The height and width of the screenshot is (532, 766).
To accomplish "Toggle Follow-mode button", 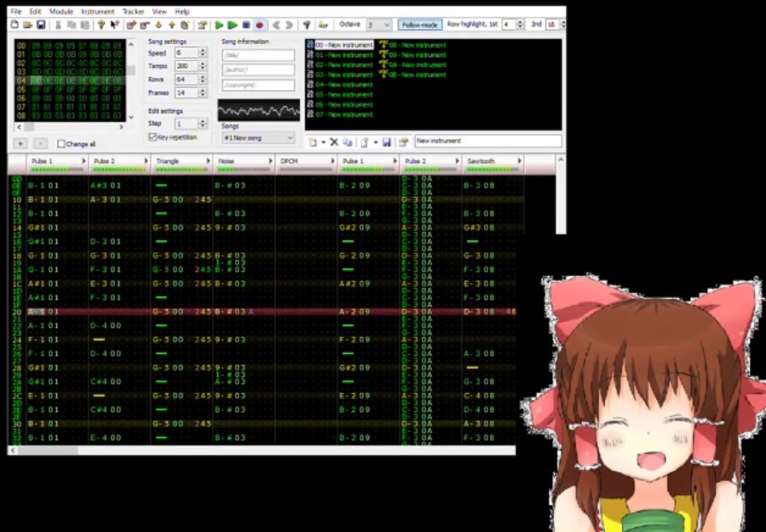I will 420,24.
